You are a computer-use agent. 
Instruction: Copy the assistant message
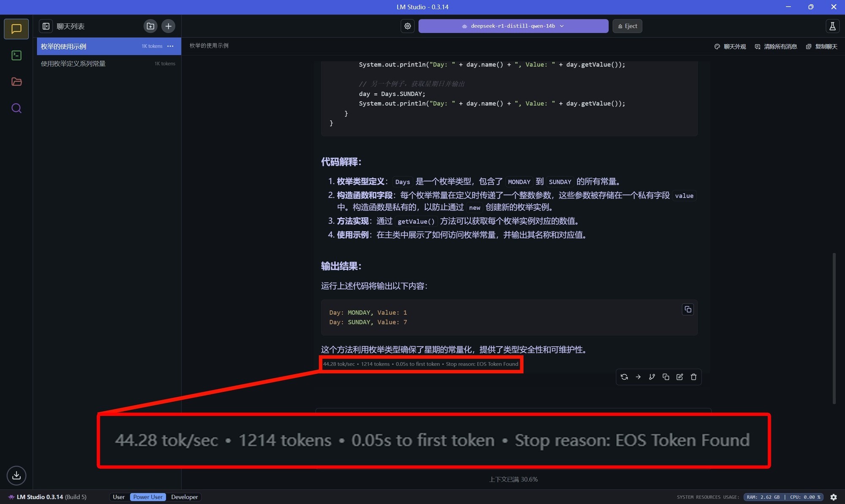coord(666,377)
